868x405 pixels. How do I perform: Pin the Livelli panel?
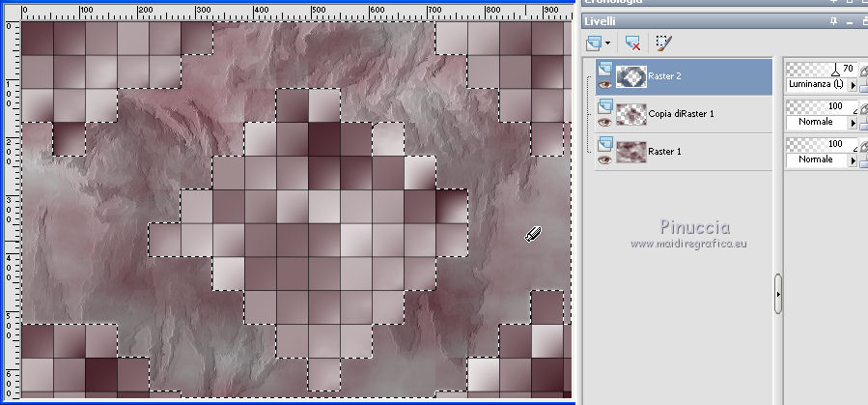[x=833, y=21]
